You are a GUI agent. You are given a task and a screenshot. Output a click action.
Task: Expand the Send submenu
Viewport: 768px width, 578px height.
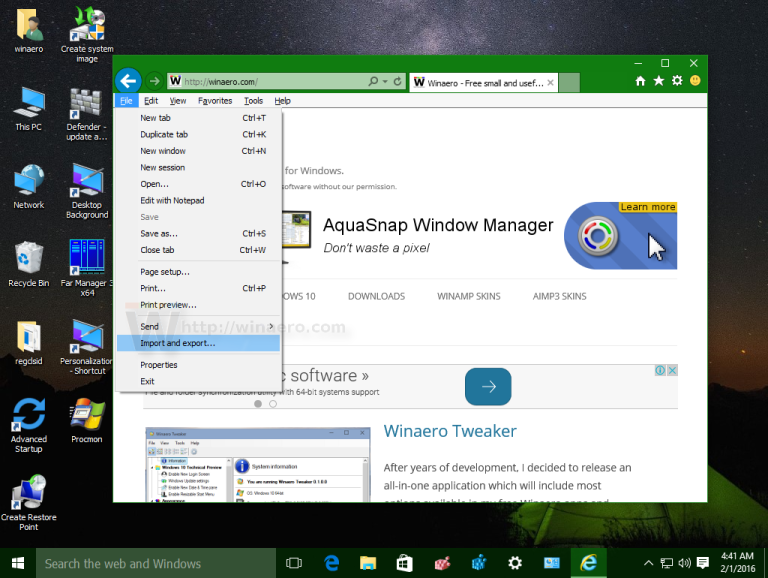[x=198, y=326]
